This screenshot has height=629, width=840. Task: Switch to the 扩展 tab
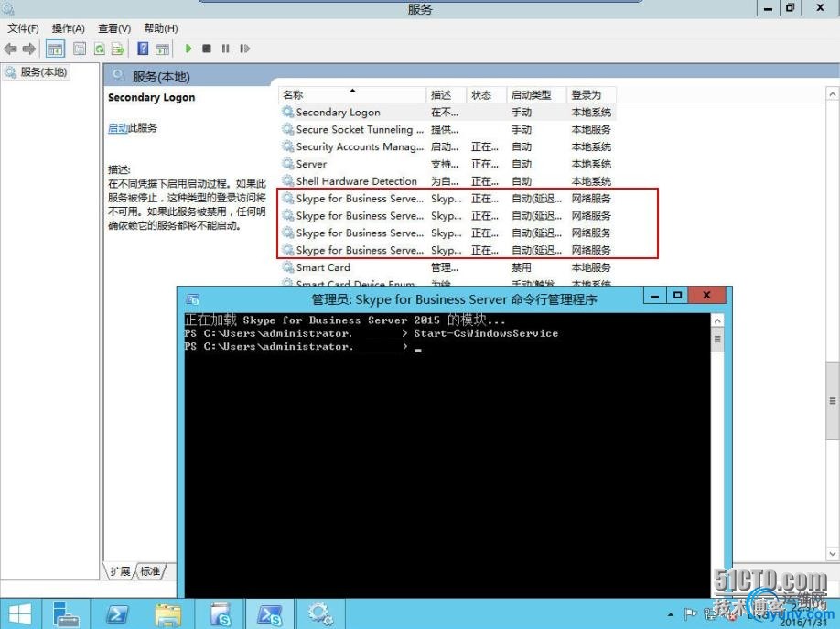[120, 571]
